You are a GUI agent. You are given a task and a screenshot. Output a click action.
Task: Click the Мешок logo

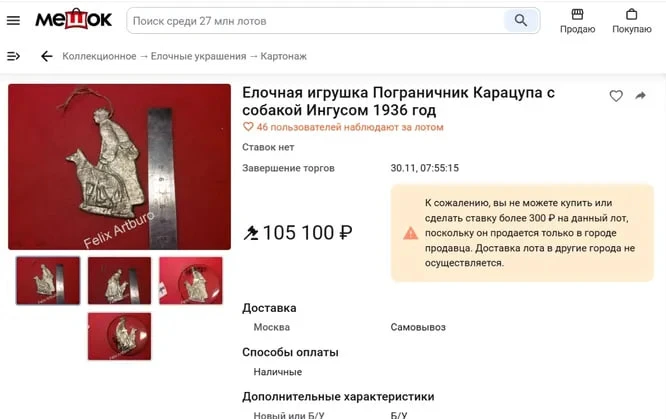(x=73, y=19)
